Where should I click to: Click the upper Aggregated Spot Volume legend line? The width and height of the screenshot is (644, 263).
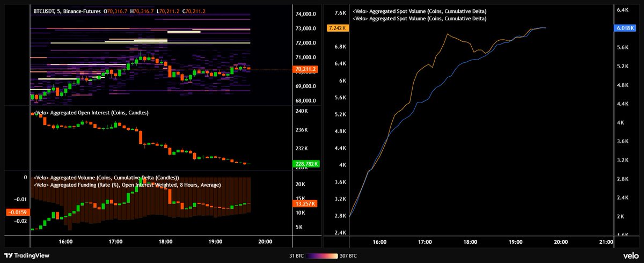tap(420, 11)
